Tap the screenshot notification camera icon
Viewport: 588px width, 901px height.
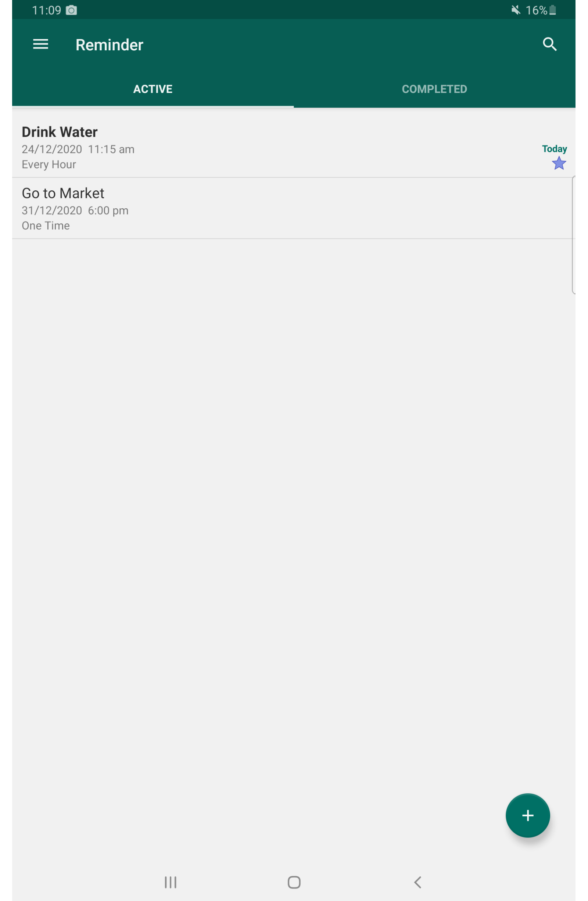[x=71, y=10]
